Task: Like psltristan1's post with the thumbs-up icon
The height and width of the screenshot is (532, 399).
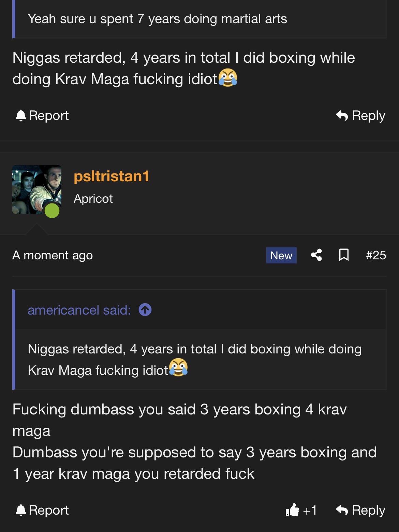Action: pos(292,510)
